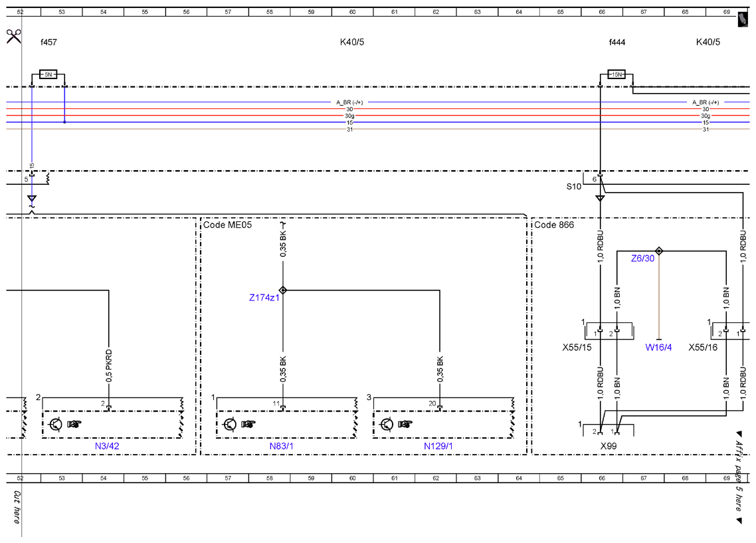Follow the Z6/30 blue label link
756x543 pixels.
tap(642, 259)
